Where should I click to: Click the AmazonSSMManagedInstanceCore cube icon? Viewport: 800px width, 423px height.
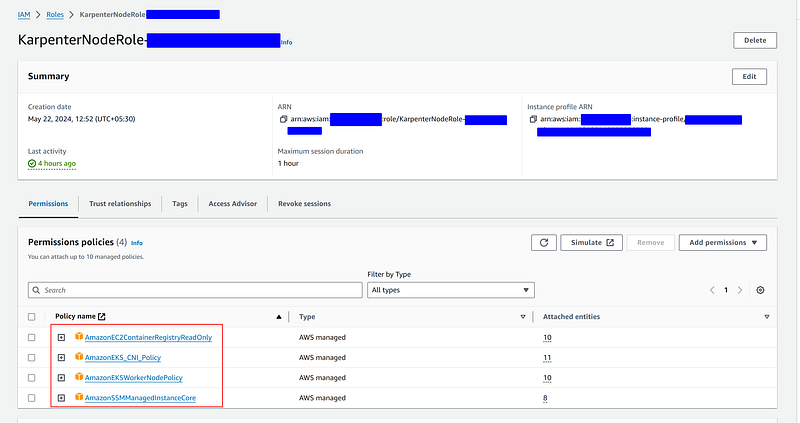(79, 397)
